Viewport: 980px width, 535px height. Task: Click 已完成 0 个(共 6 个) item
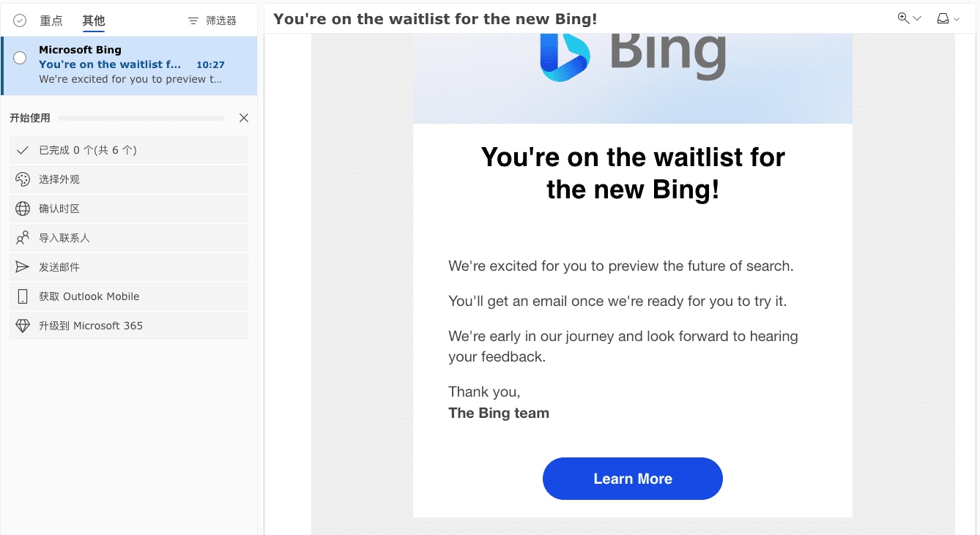[x=88, y=150]
